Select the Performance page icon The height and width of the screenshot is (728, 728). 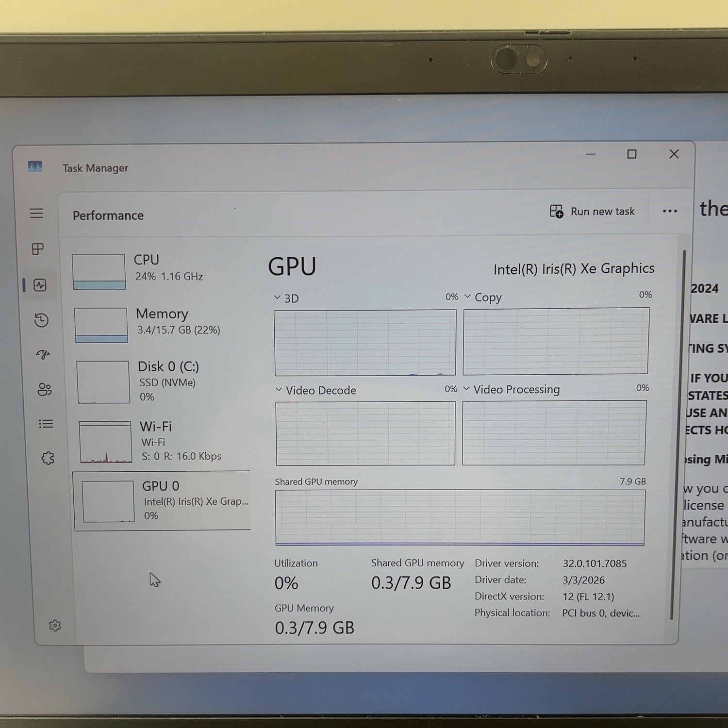(40, 285)
